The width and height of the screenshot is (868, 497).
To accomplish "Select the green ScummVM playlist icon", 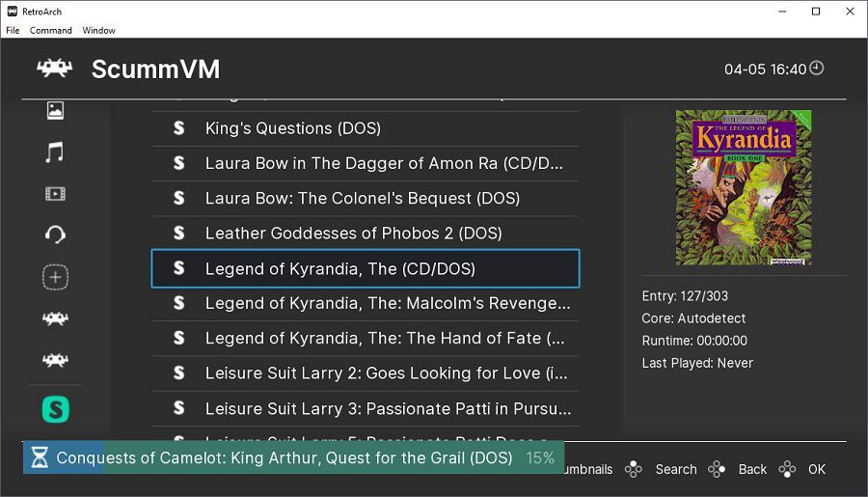I will click(55, 409).
